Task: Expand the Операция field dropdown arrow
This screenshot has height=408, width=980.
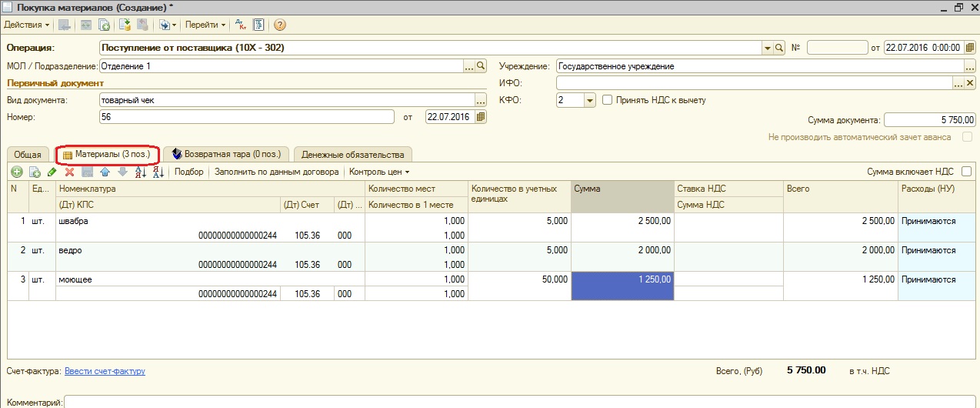Action: pyautogui.click(x=767, y=48)
